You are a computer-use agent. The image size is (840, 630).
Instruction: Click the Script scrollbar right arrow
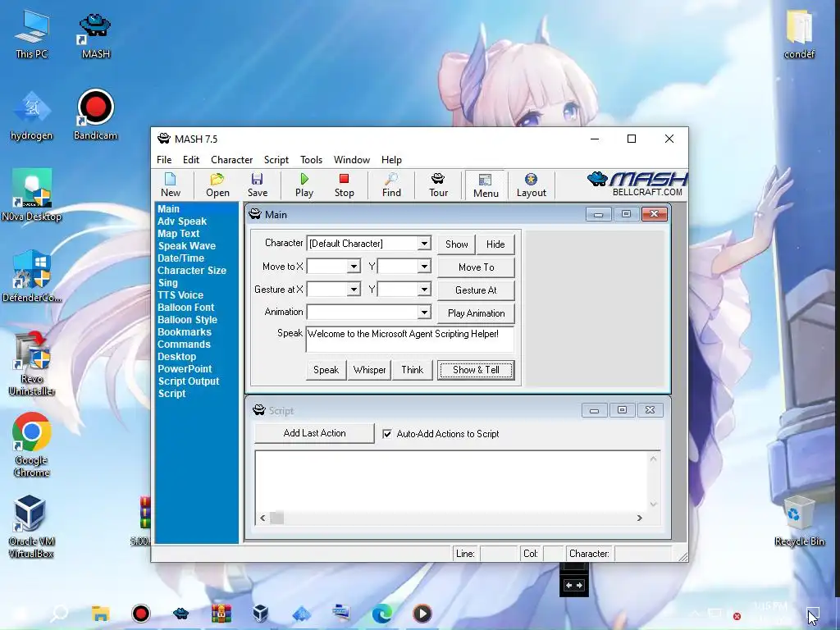[639, 518]
